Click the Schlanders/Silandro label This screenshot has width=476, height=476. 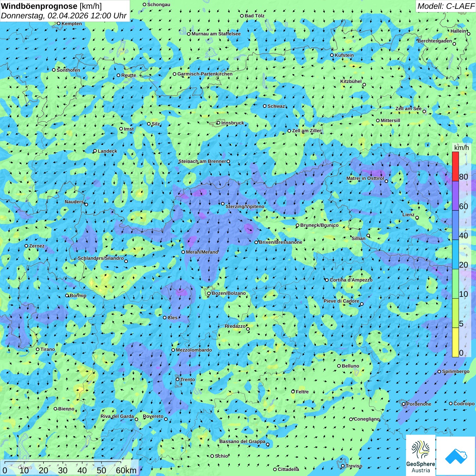(x=101, y=258)
